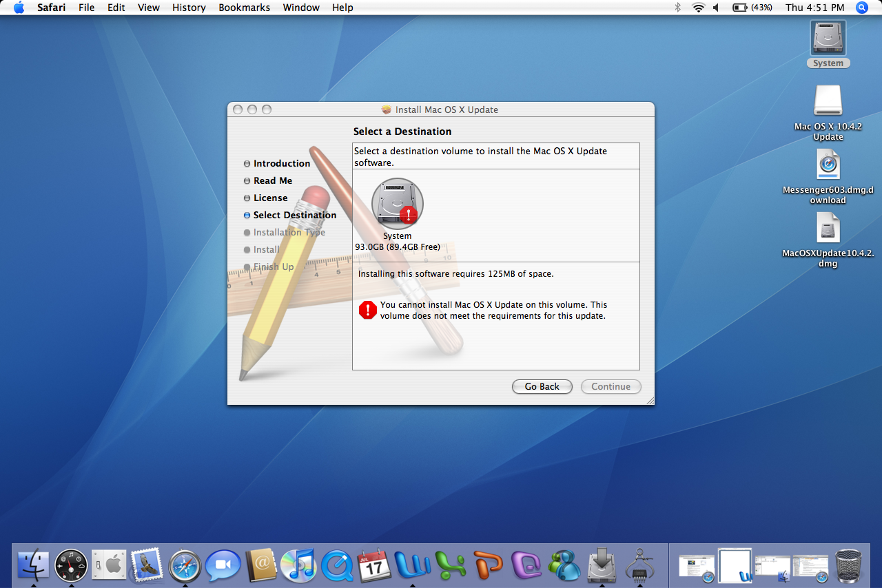Click the Safari compass icon in the Dock
Viewport: 882px width, 588px height.
click(185, 565)
